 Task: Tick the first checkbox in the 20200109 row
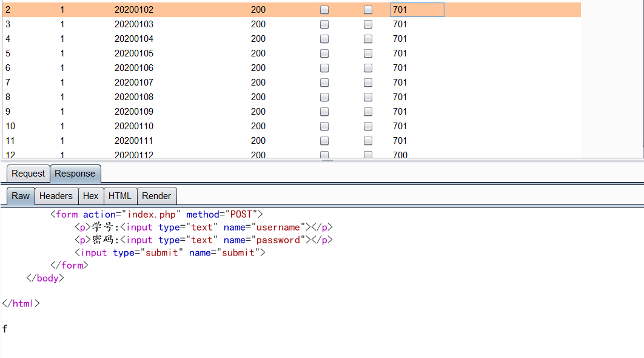(324, 112)
